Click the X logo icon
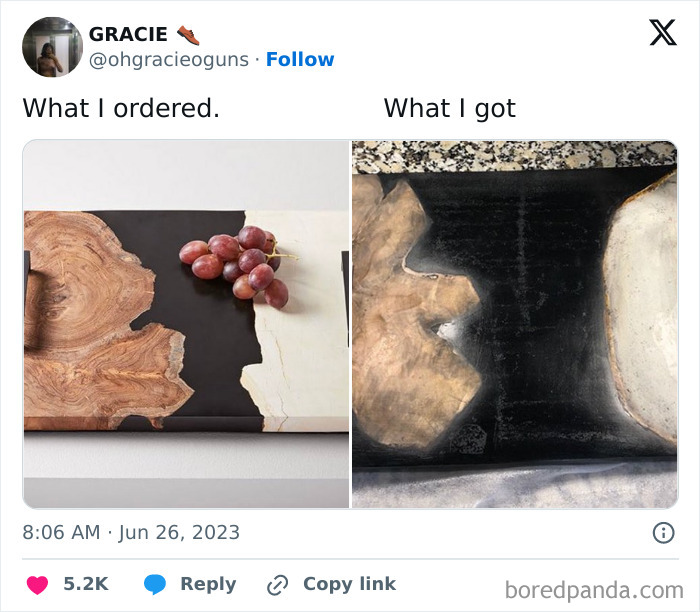The height and width of the screenshot is (612, 700). tap(662, 33)
